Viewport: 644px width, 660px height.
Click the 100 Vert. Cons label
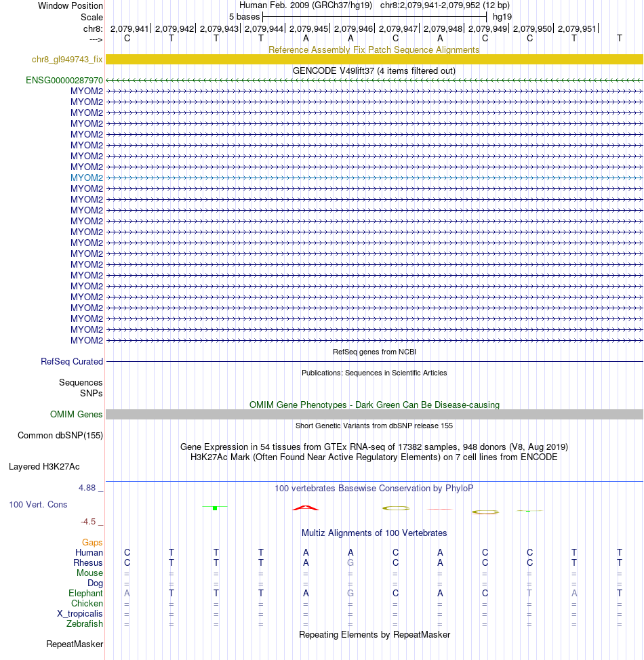click(39, 505)
